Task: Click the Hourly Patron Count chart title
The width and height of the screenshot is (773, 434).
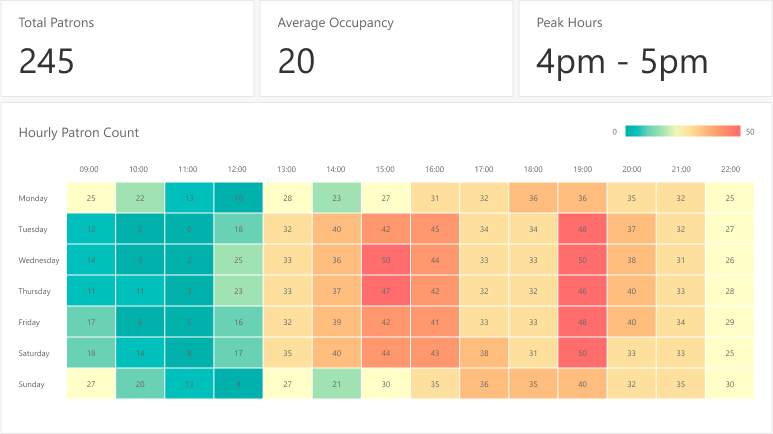Action: 79,132
